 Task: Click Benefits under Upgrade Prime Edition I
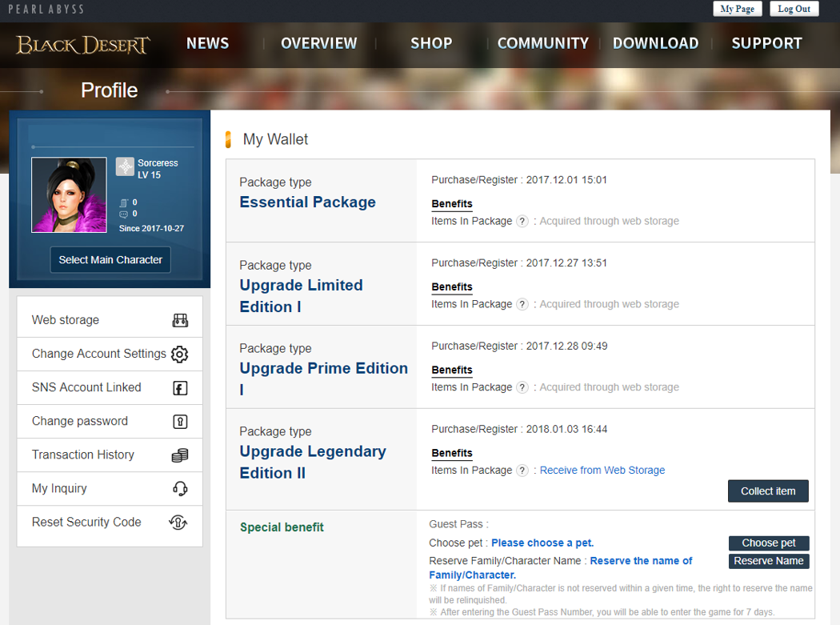click(452, 371)
